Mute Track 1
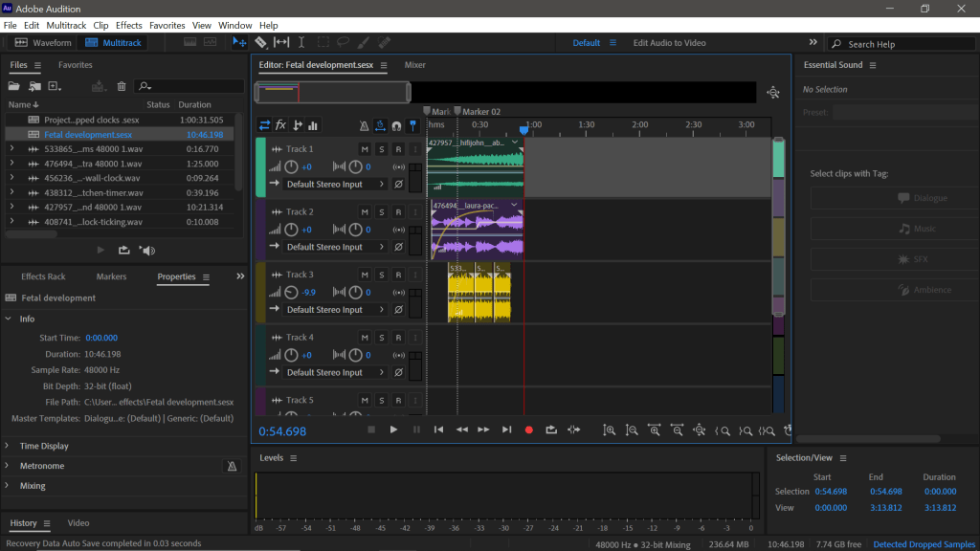 [x=365, y=149]
